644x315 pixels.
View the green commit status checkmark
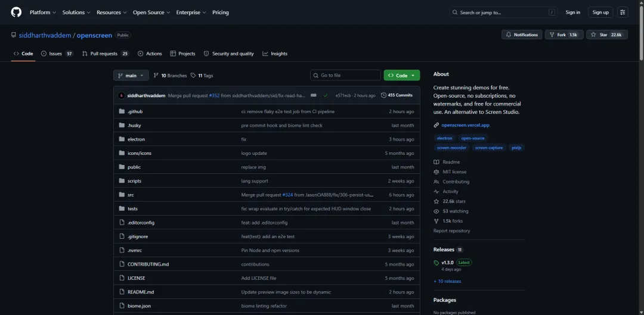tap(326, 95)
